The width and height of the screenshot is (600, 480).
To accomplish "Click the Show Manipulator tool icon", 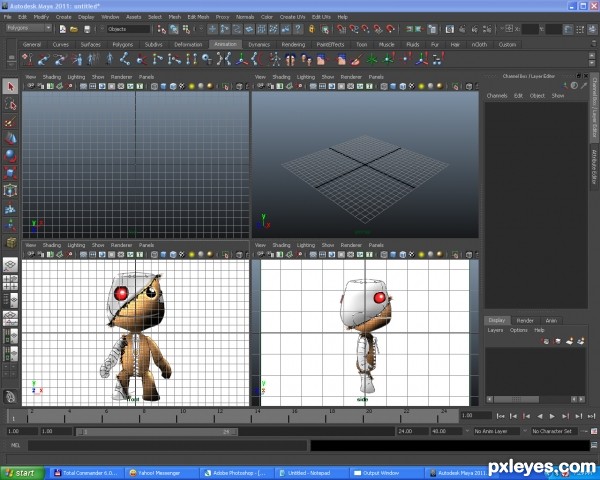I will (x=11, y=225).
